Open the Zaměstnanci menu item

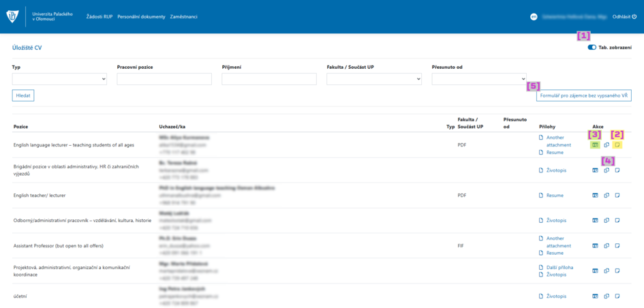[183, 17]
